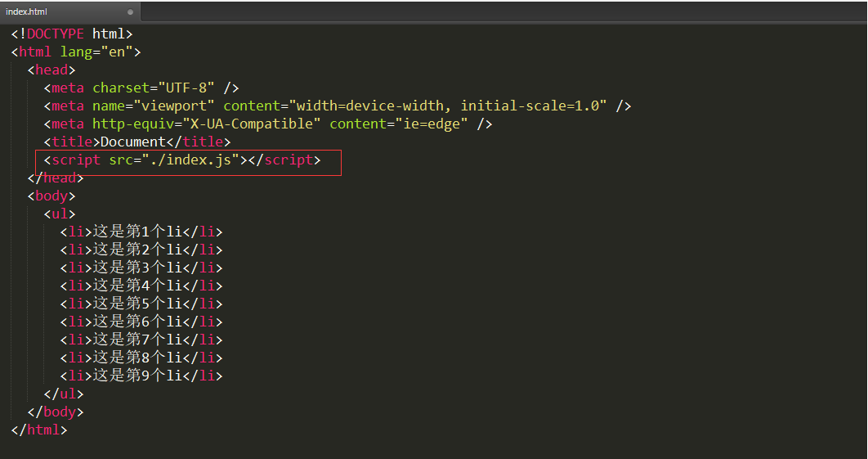Click the html lang="en" opening tag

(x=76, y=52)
